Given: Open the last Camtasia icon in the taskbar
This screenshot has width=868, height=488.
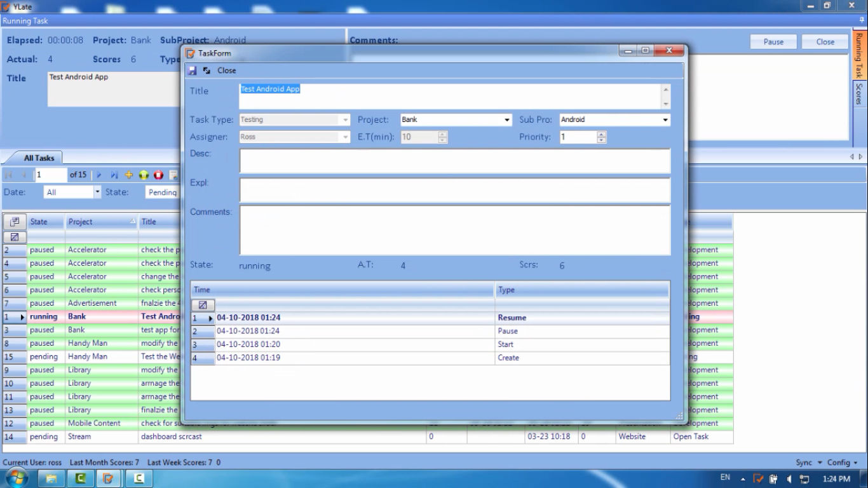Looking at the screenshot, I should [138, 478].
